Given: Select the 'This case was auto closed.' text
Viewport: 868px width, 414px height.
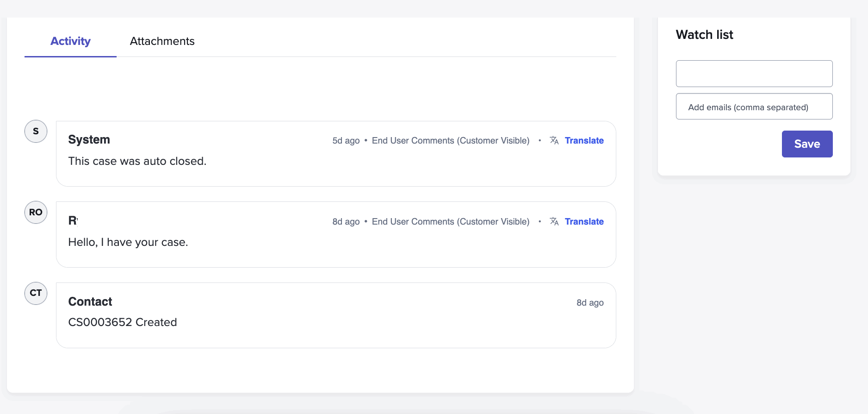Looking at the screenshot, I should 137,161.
